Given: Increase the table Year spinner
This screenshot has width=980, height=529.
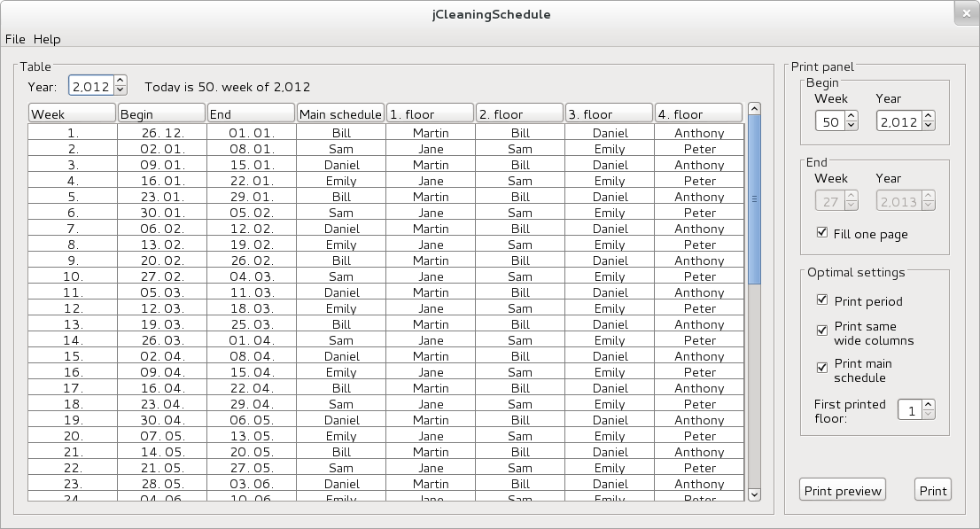Looking at the screenshot, I should (121, 82).
